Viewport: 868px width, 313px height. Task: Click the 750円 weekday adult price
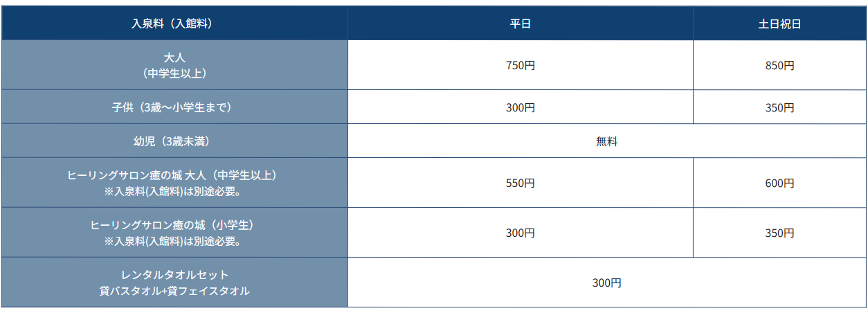(x=521, y=66)
